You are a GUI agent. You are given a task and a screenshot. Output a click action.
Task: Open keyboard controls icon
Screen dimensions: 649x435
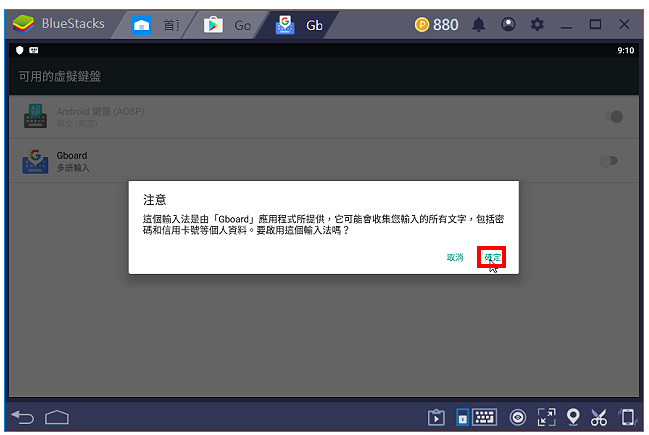coord(485,417)
